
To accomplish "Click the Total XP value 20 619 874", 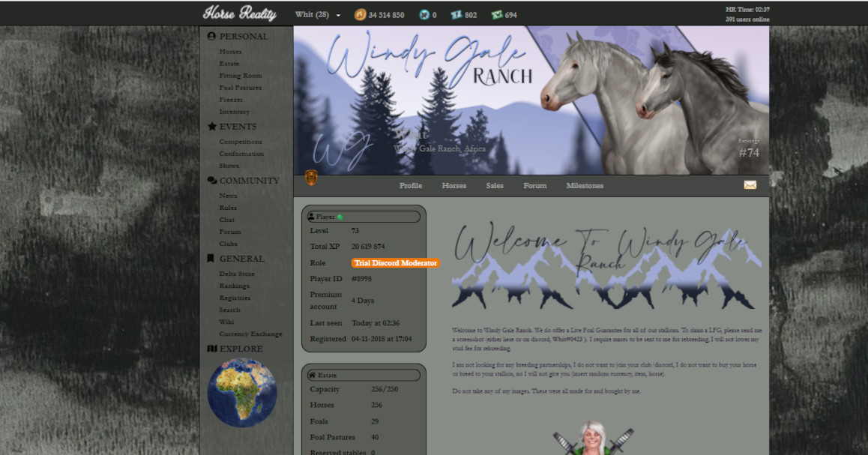I will tap(368, 247).
